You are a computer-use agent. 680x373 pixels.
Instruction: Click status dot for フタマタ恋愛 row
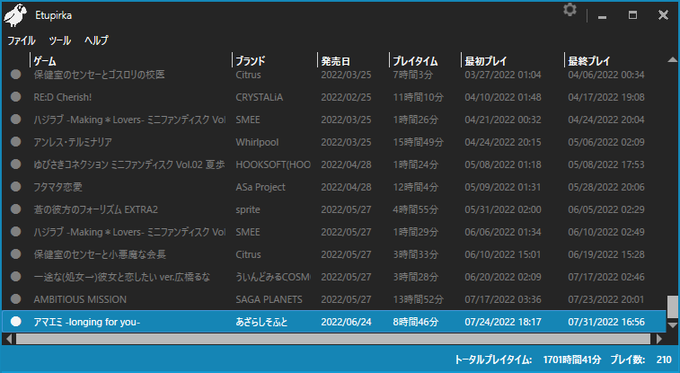[x=16, y=187]
